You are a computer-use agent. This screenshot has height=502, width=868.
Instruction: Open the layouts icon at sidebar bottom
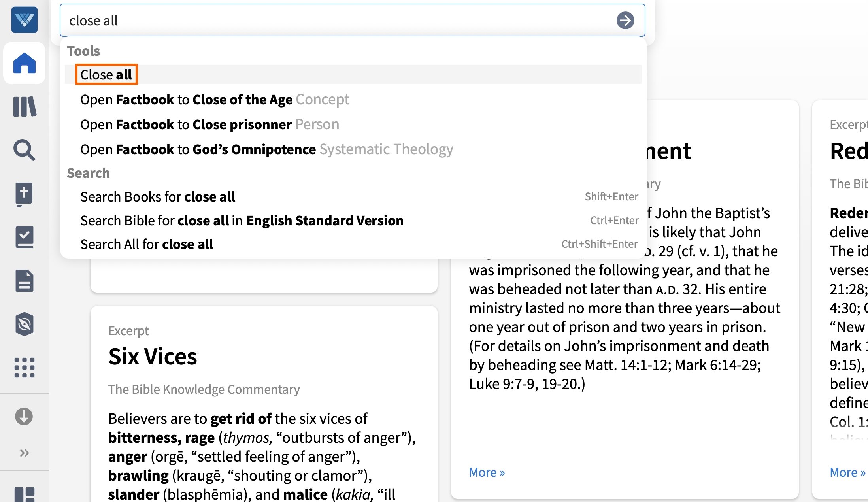tap(25, 495)
